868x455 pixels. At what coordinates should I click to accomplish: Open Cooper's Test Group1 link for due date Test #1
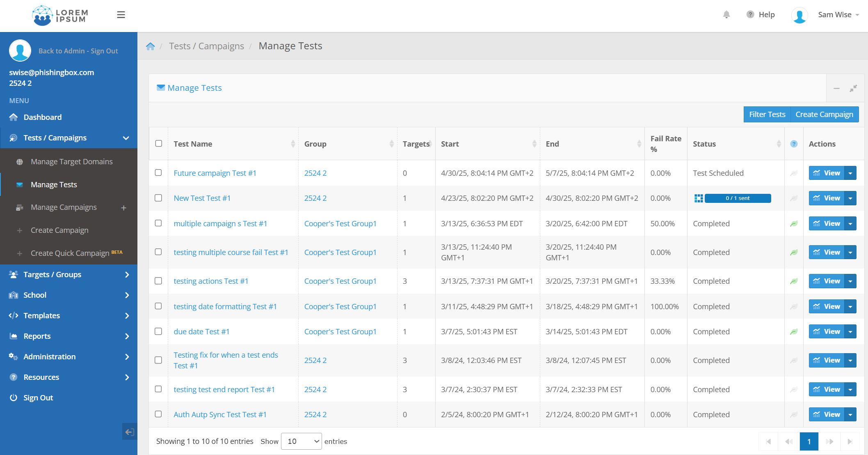[x=340, y=332]
